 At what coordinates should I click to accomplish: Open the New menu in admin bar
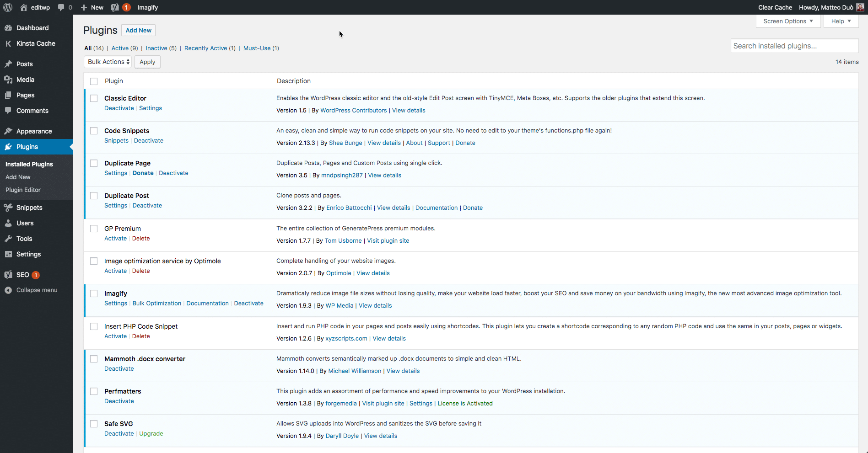point(92,7)
